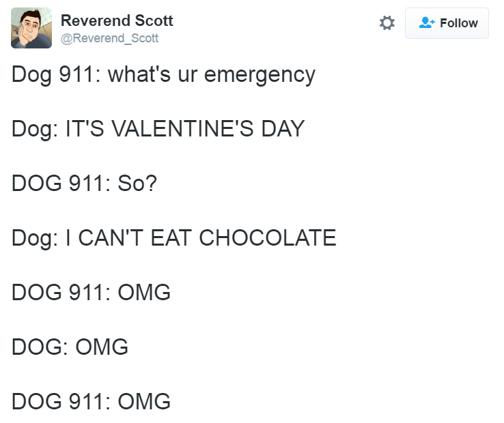Click the word "CHOCOLATE" in the tweet
Image resolution: width=504 pixels, height=423 pixels.
tap(268, 237)
